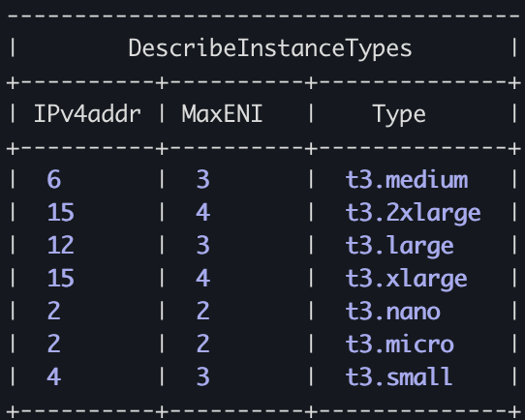525x420 pixels.
Task: Click IPv4addr value 15 in t3.xlarge row
Action: 61,278
